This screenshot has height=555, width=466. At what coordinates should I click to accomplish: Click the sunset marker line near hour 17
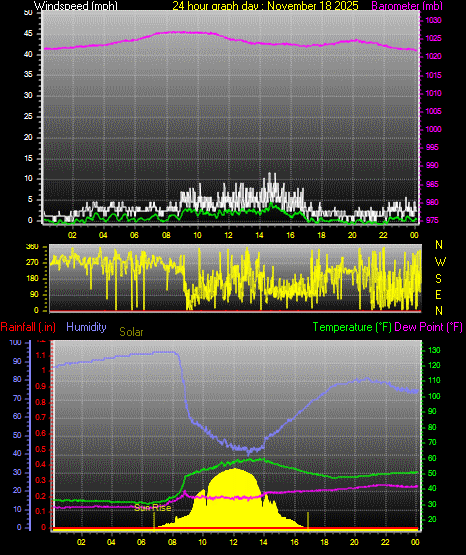coord(308,521)
